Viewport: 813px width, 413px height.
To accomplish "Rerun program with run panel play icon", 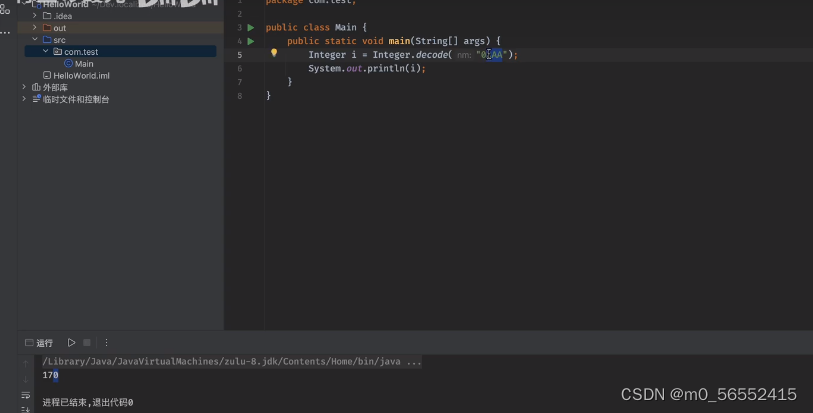I will [x=72, y=343].
